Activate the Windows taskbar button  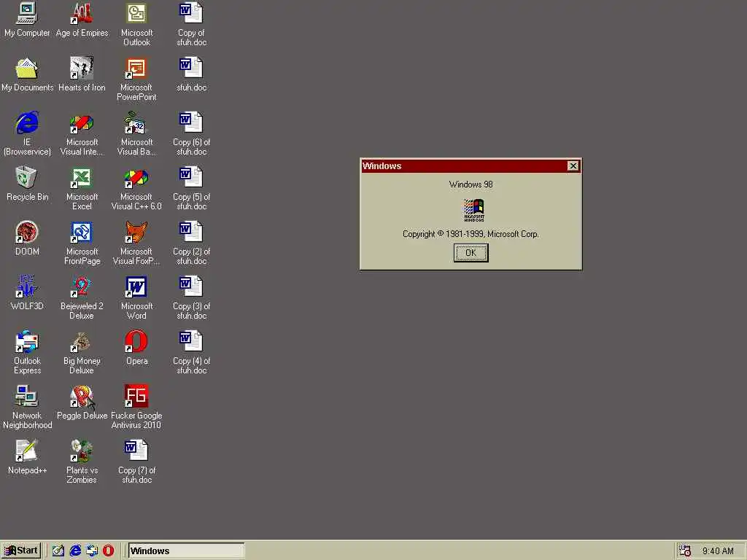(186, 551)
